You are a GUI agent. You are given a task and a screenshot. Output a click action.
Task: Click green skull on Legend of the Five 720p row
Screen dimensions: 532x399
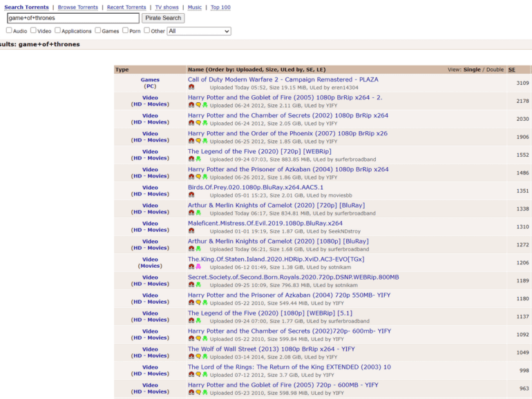click(198, 159)
